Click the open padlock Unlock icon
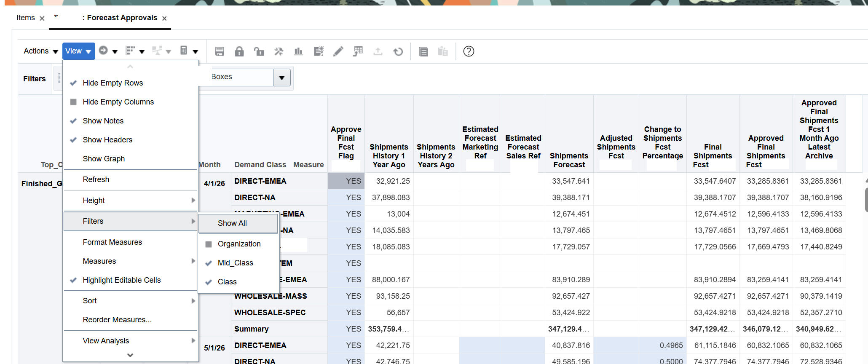This screenshot has width=868, height=364. tap(259, 51)
